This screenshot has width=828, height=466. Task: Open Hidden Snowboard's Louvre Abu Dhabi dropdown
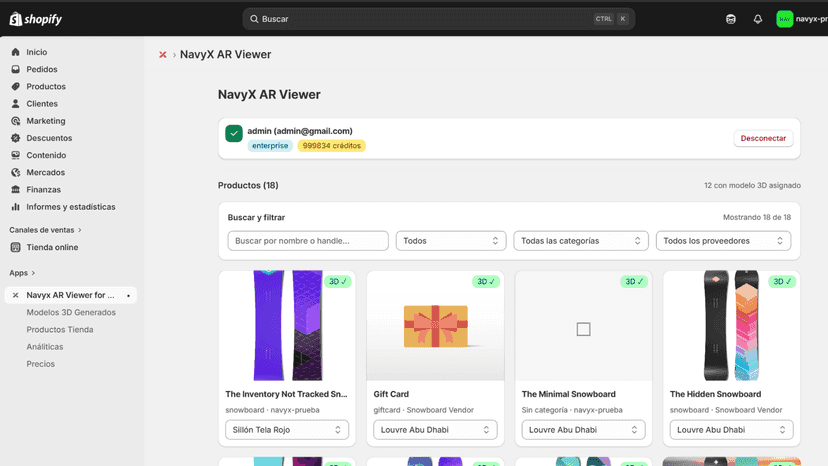(731, 430)
